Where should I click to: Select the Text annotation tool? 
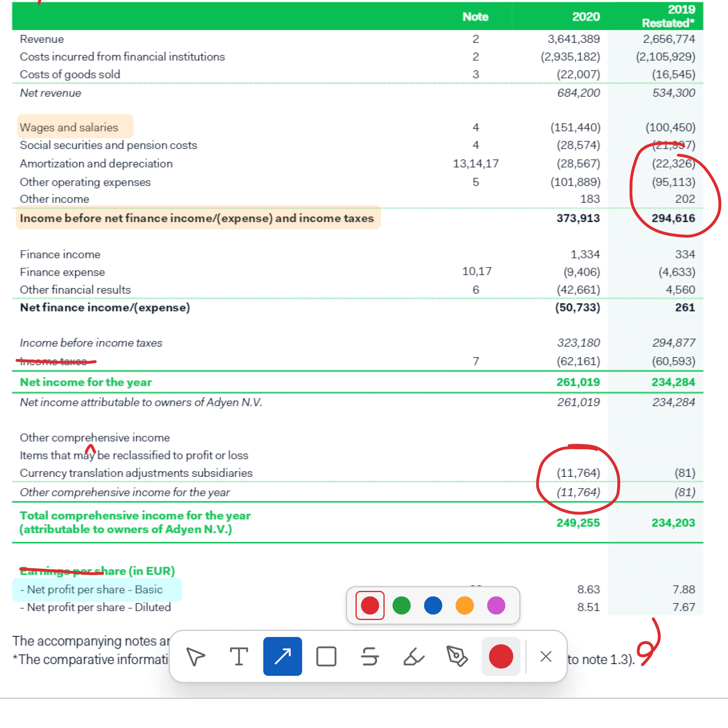click(x=239, y=656)
